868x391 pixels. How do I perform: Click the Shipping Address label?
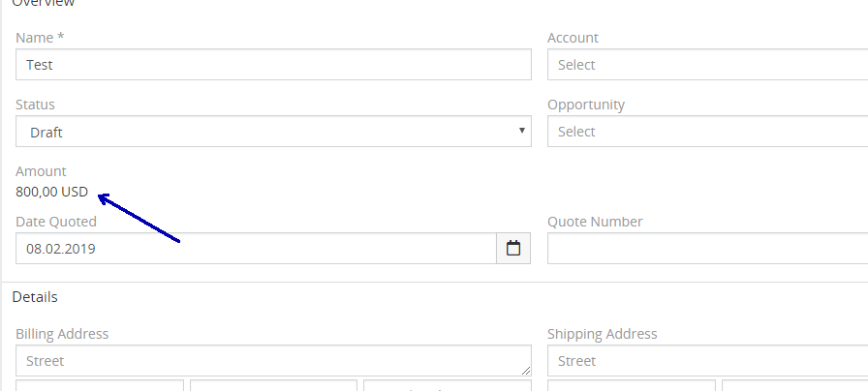(x=602, y=334)
